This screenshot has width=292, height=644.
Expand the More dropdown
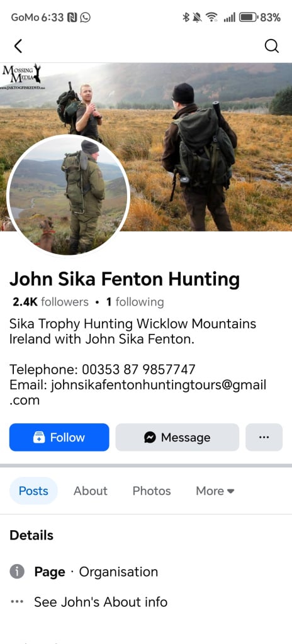[215, 491]
